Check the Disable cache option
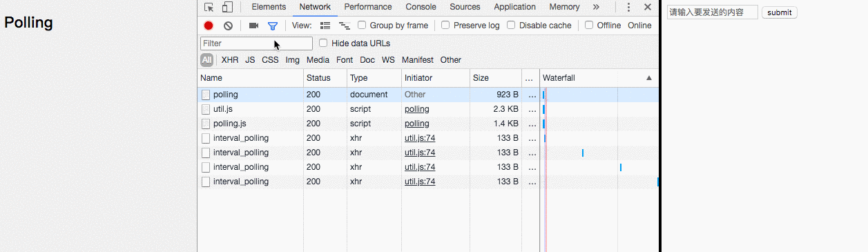Viewport: 868px width, 252px height. (x=511, y=25)
